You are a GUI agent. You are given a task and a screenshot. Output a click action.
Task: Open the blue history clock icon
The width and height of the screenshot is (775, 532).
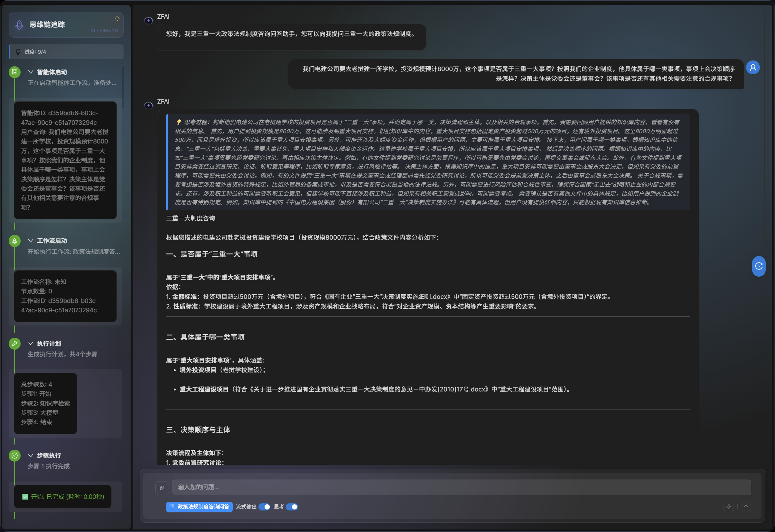(759, 266)
